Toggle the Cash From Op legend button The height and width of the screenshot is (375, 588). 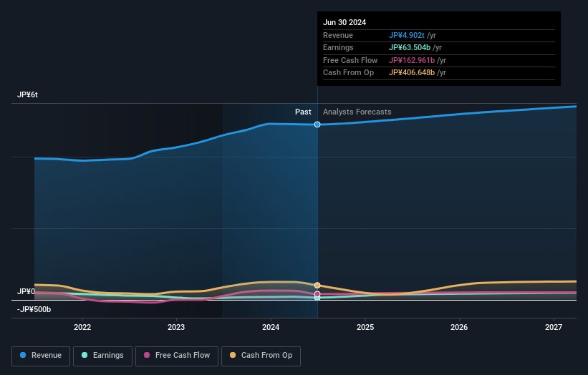click(261, 356)
